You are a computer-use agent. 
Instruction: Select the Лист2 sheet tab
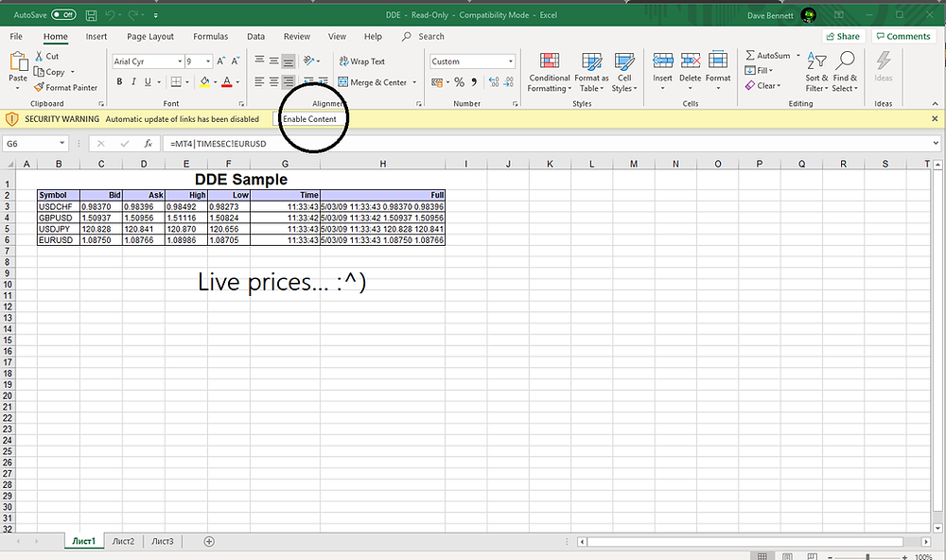[123, 540]
